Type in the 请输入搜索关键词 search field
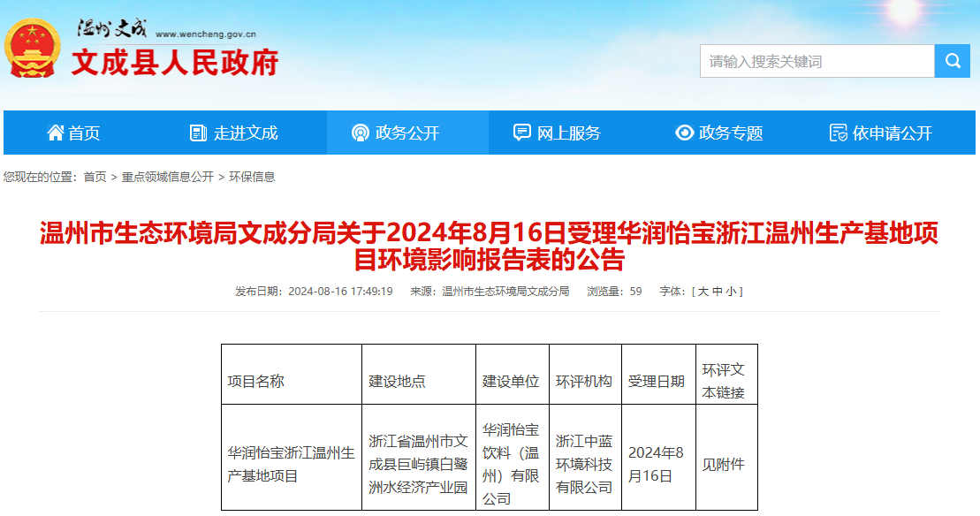980x516 pixels. [x=817, y=61]
